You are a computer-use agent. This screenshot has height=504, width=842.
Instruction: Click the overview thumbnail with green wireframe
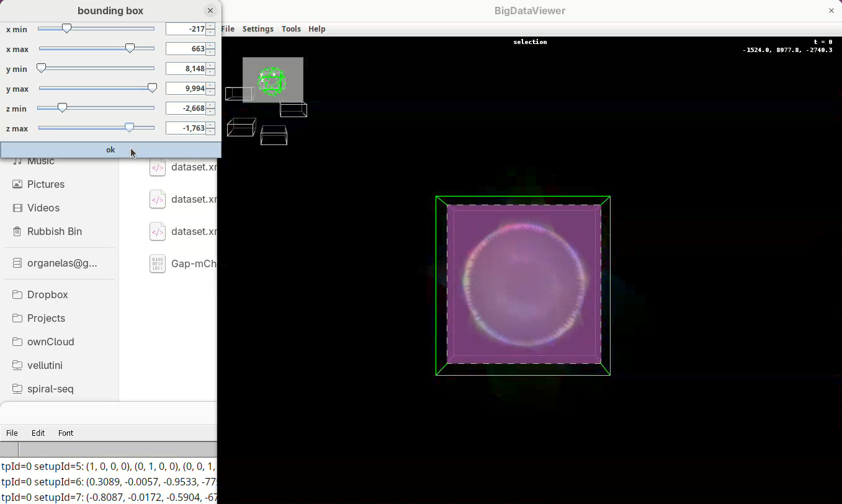(x=272, y=80)
